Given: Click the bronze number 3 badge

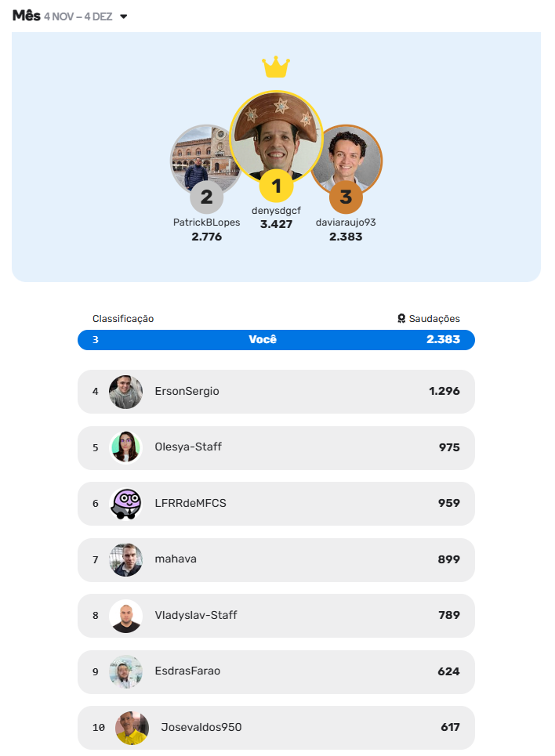Looking at the screenshot, I should click(346, 197).
